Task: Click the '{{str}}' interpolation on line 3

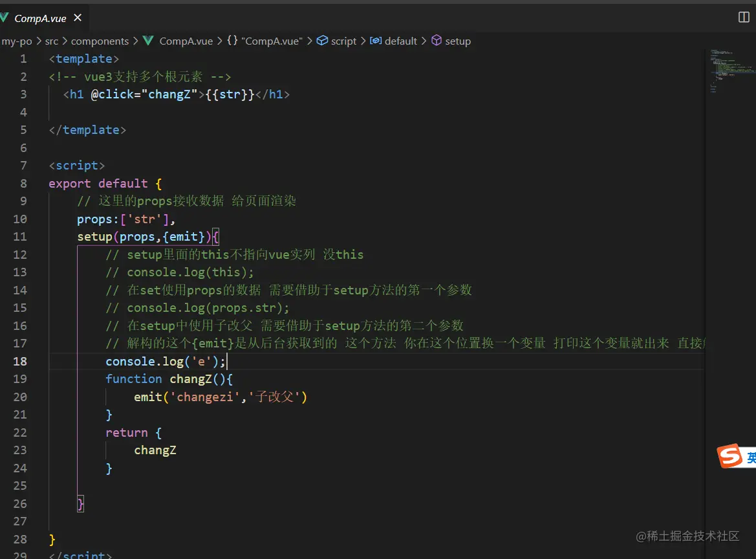Action: click(x=230, y=94)
